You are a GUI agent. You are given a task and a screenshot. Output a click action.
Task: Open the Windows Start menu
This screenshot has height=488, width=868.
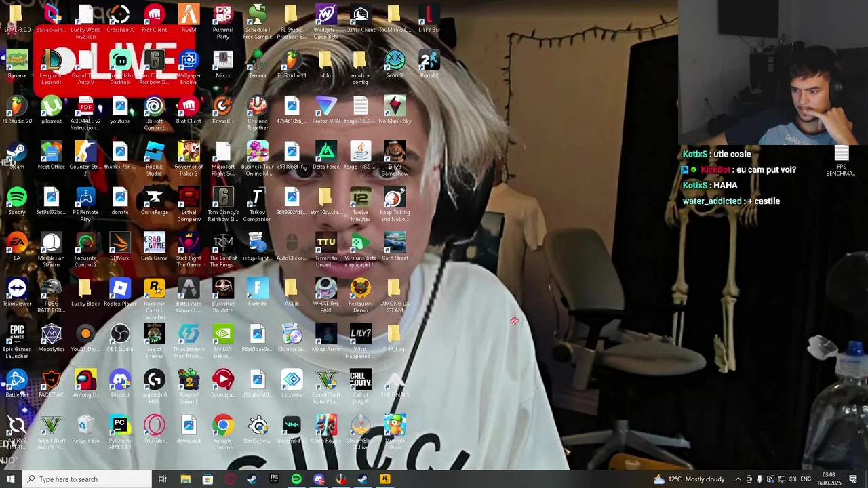coord(11,479)
